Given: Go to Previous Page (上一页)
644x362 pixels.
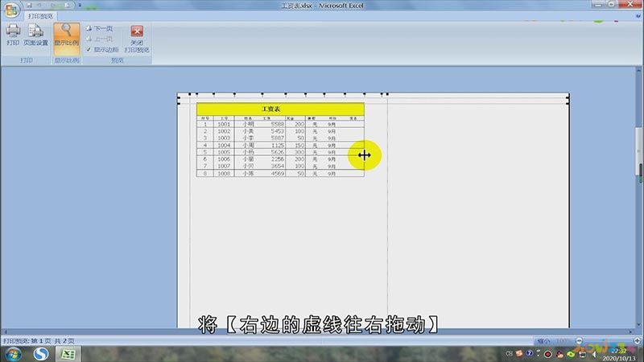Looking at the screenshot, I should click(x=99, y=39).
